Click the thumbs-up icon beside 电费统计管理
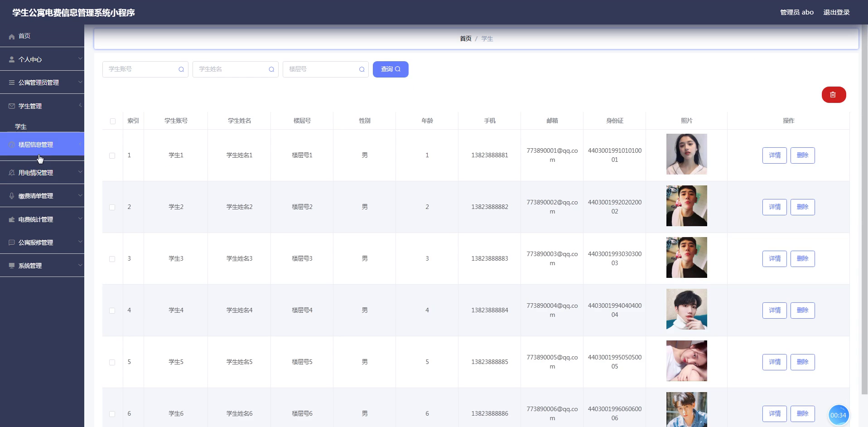Viewport: 868px width, 427px height. [12, 219]
